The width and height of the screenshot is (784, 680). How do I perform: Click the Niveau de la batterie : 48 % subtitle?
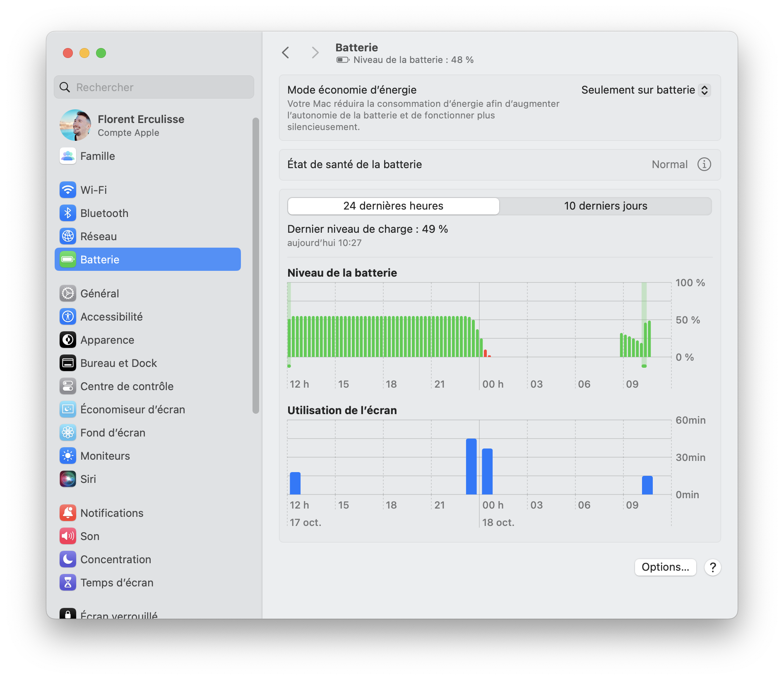coord(413,60)
